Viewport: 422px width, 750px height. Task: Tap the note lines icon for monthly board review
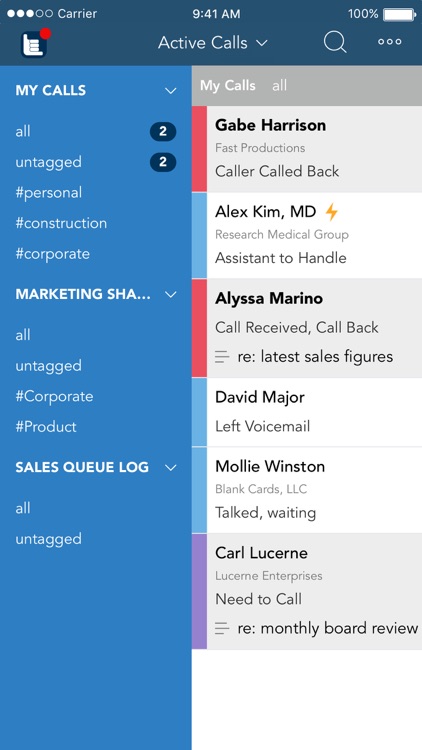[222, 628]
